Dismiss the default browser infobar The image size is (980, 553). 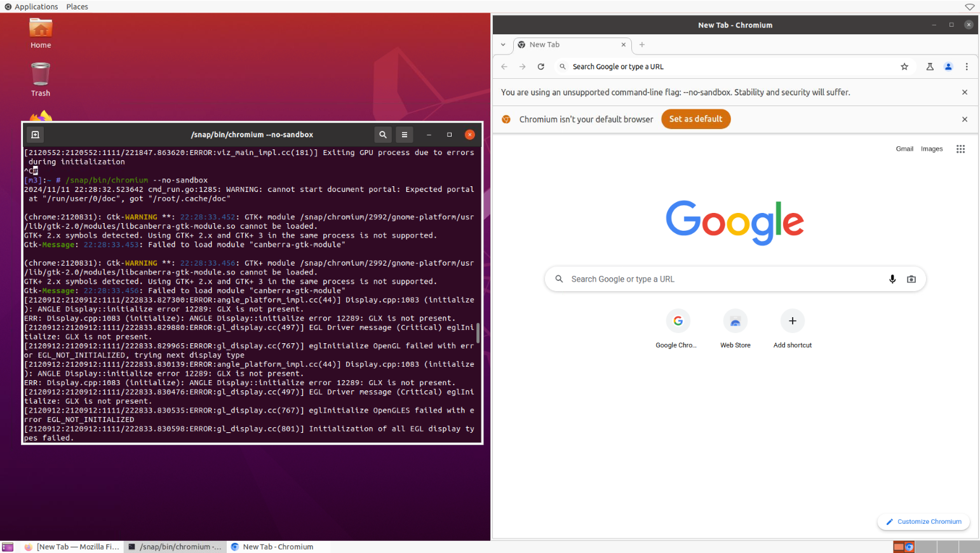pos(965,119)
